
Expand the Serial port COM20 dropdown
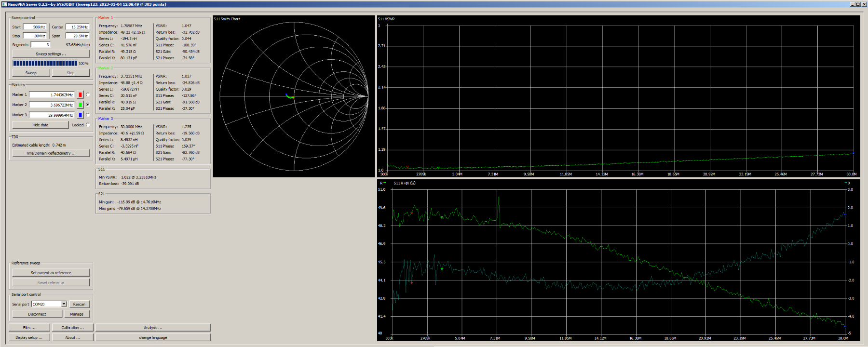coord(64,304)
